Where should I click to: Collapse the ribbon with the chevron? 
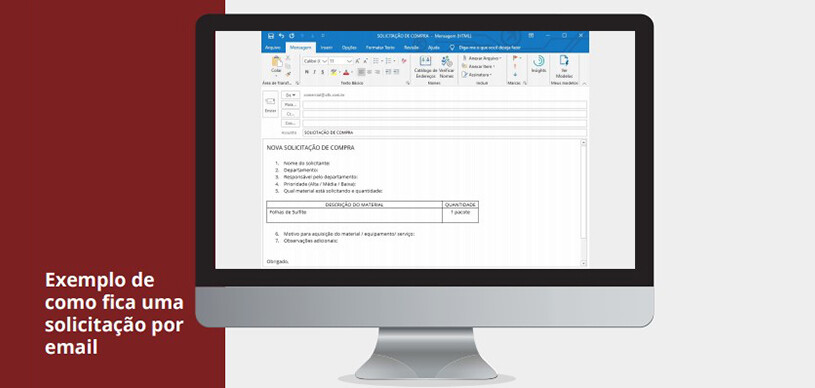click(x=584, y=83)
